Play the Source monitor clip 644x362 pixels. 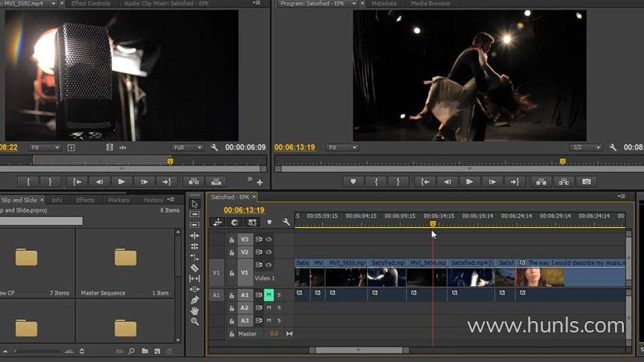pyautogui.click(x=121, y=182)
